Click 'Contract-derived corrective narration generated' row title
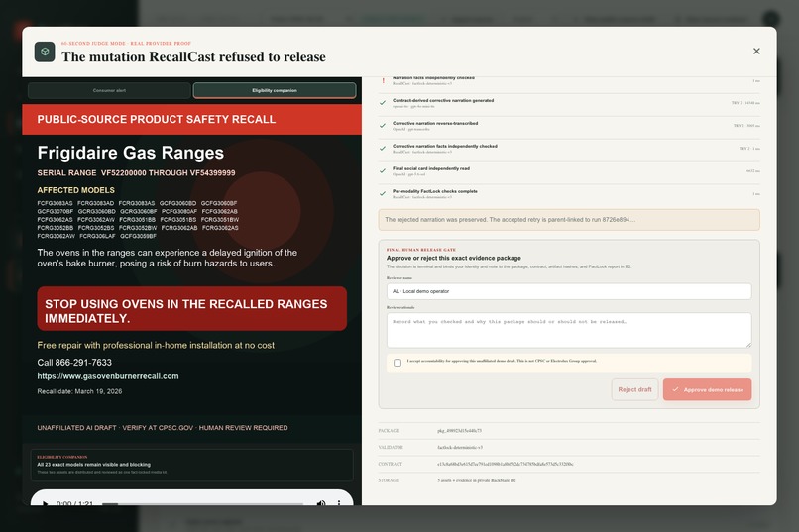799x532 pixels. tap(443, 100)
